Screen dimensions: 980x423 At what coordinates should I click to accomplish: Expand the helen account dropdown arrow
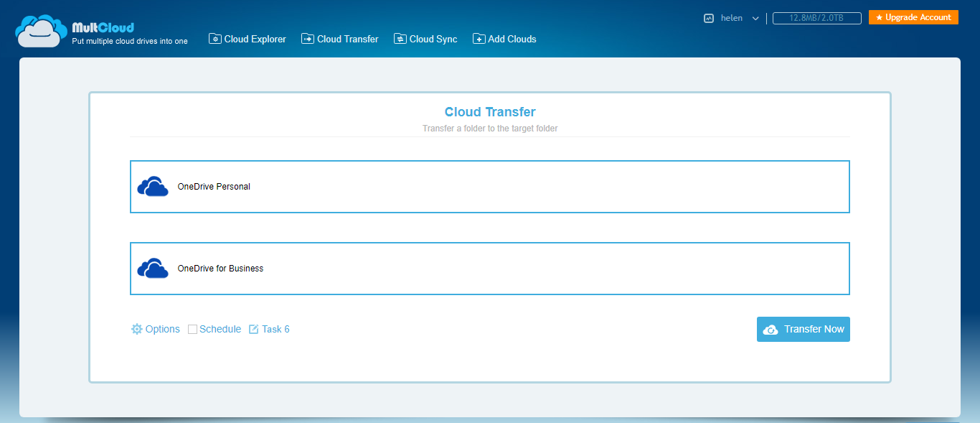(755, 19)
